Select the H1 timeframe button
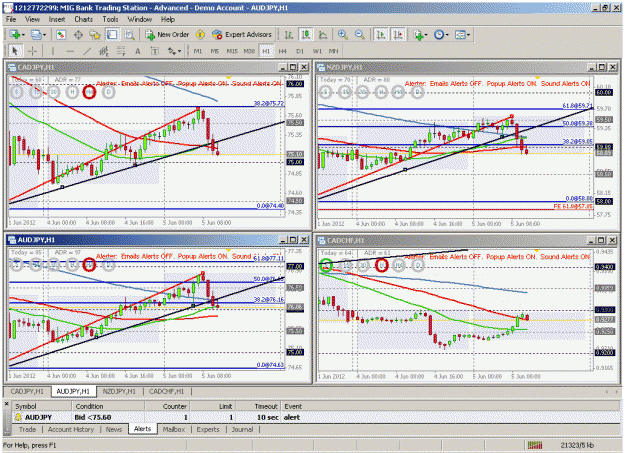The image size is (625, 453). tap(266, 51)
